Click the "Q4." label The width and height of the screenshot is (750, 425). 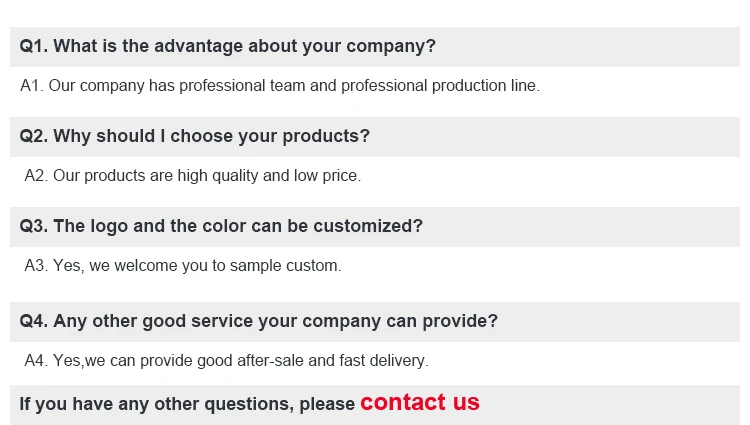(33, 321)
